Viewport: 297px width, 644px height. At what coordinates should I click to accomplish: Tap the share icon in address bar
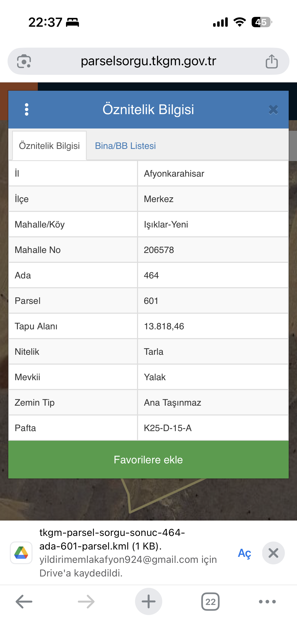click(x=272, y=61)
